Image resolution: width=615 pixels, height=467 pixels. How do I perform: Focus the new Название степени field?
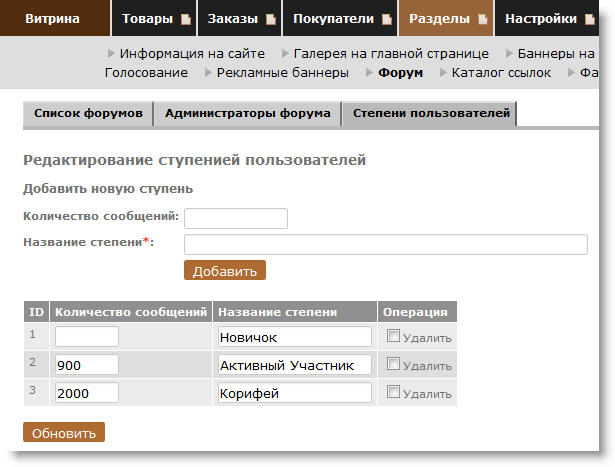tap(386, 245)
